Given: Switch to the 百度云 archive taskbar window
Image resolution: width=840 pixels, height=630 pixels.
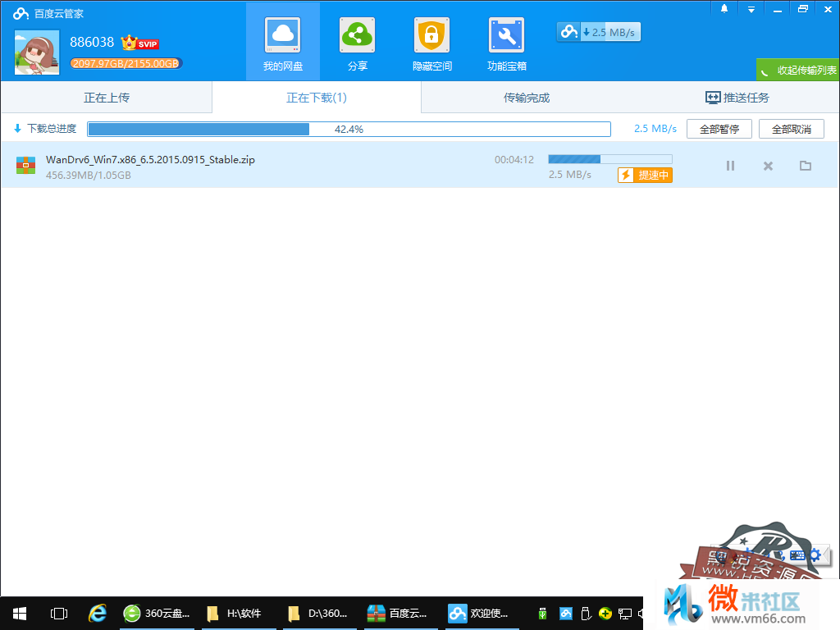Looking at the screenshot, I should pos(400,614).
